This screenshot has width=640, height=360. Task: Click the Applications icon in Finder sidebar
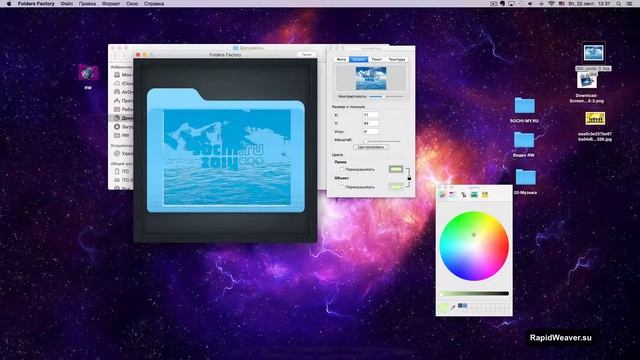[117, 100]
